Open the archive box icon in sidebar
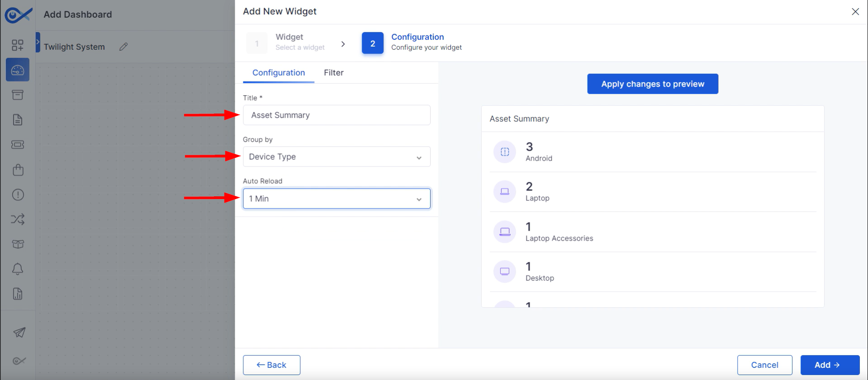Image resolution: width=868 pixels, height=380 pixels. tap(18, 95)
